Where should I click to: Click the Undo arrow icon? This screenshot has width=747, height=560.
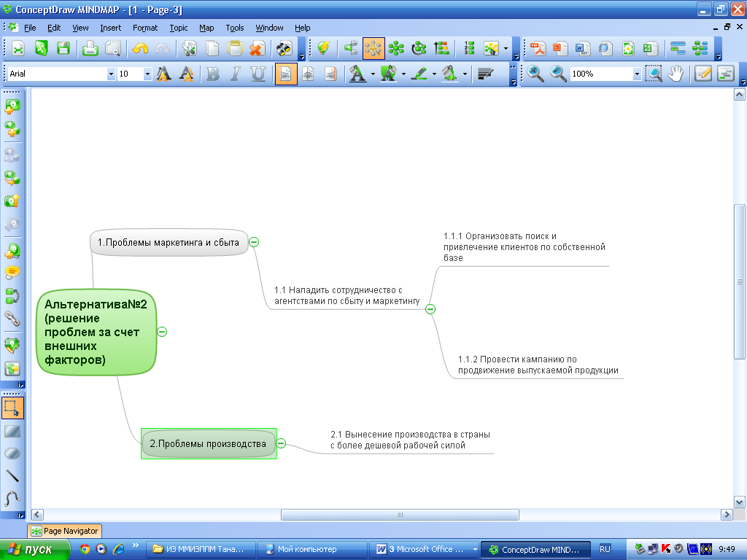tap(140, 49)
